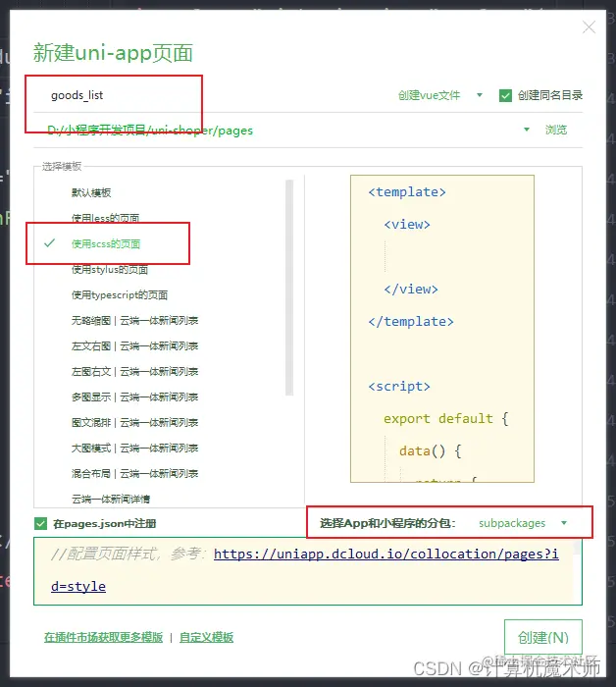Select 混合布局 | 云端一体新闻列表 template
The height and width of the screenshot is (687, 616).
click(134, 474)
